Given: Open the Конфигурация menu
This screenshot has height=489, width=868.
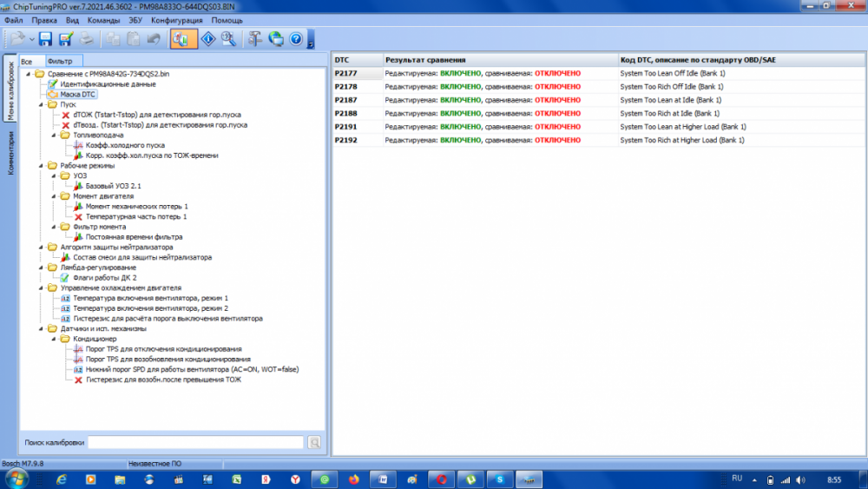Looking at the screenshot, I should pos(176,20).
